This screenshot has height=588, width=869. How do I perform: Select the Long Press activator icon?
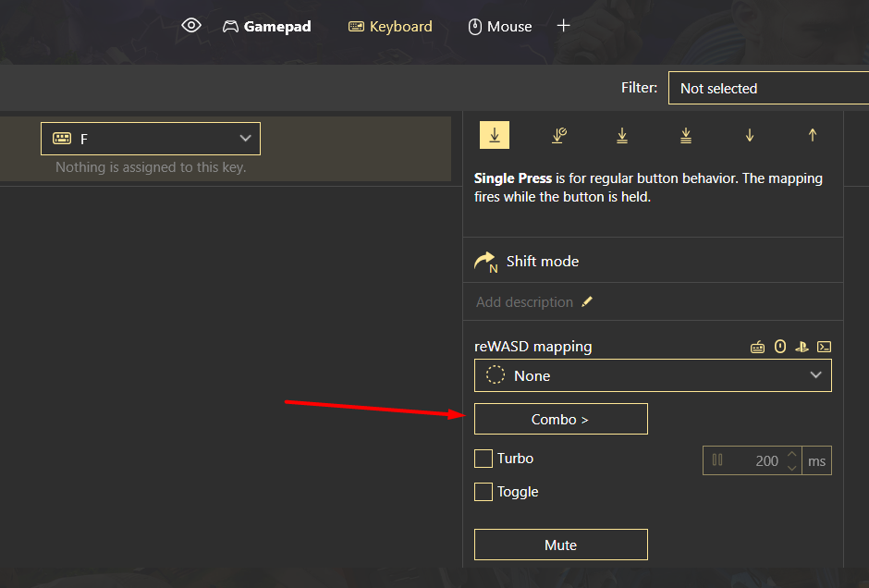pyautogui.click(x=558, y=135)
